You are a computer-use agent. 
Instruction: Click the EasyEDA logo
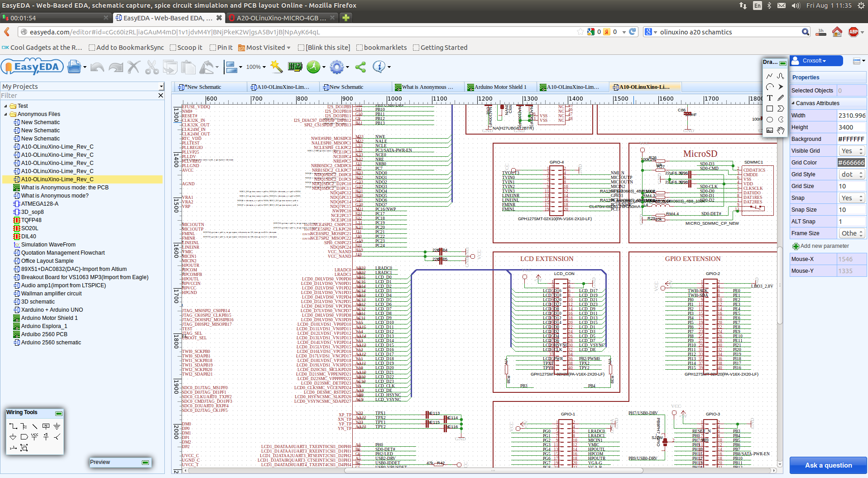point(31,67)
